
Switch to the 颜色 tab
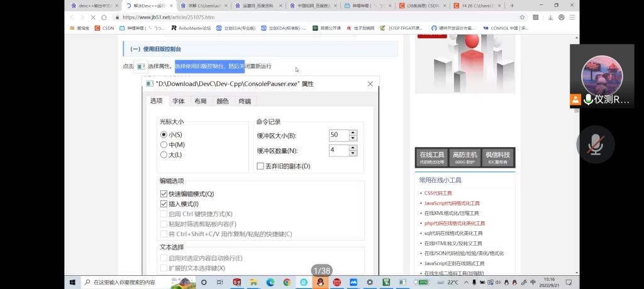coord(222,101)
